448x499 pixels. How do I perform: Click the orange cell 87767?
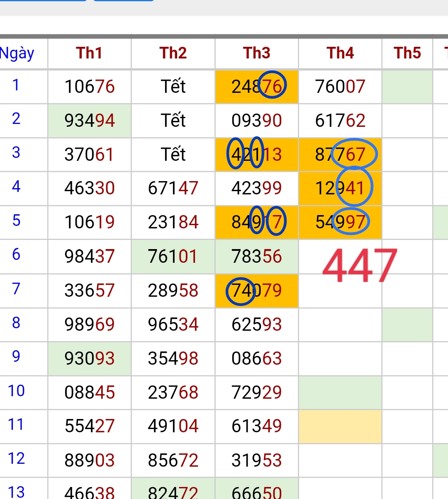340,155
